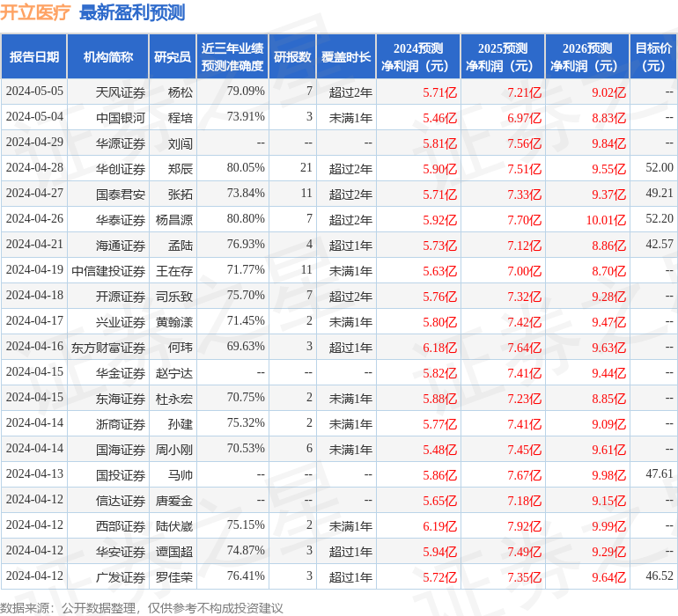Click the 49.21 target price

(x=660, y=194)
